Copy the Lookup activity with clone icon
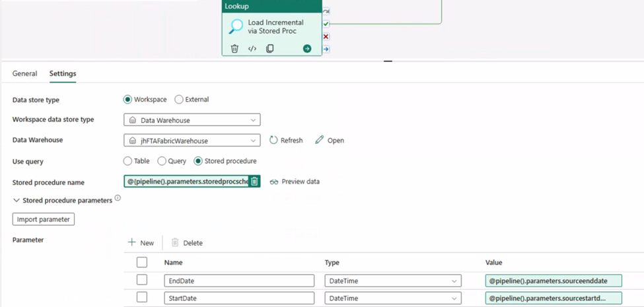Image resolution: width=644 pixels, height=307 pixels. pyautogui.click(x=270, y=49)
